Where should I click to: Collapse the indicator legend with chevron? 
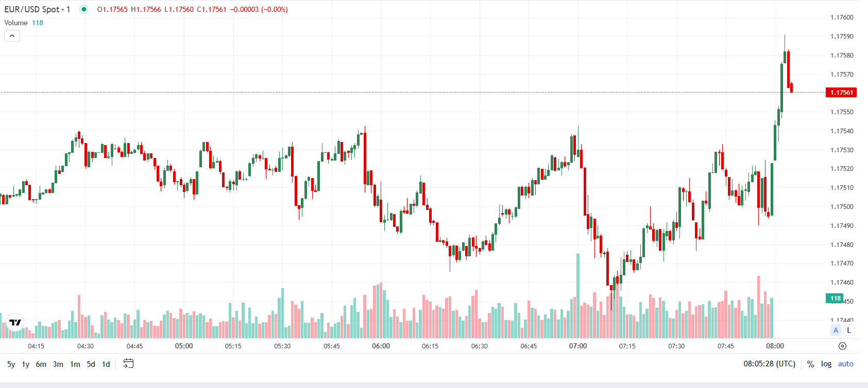(x=12, y=36)
